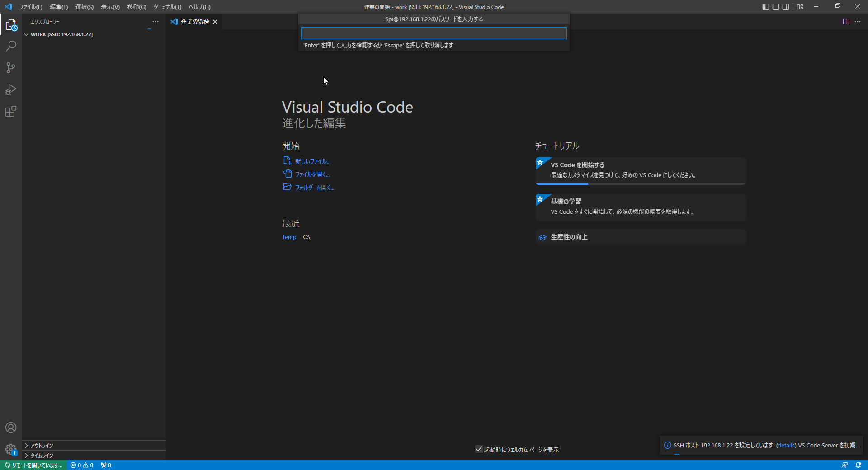Click エクスプローラー panel title
Image resolution: width=868 pixels, height=470 pixels.
point(45,22)
